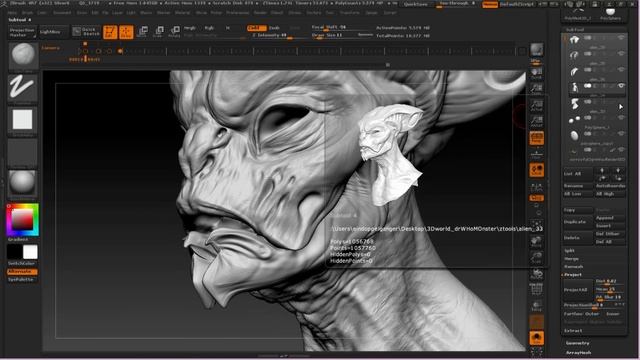This screenshot has width=640, height=360.
Task: Expand the Extract section
Action: (x=573, y=331)
